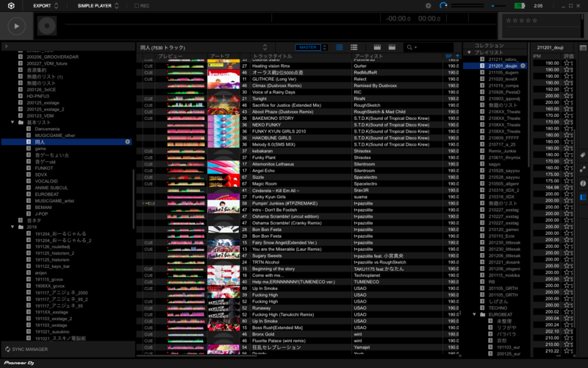This screenshot has height=368, width=588.
Task: Open the 同人 track list dropdown arrows
Action: click(x=265, y=47)
